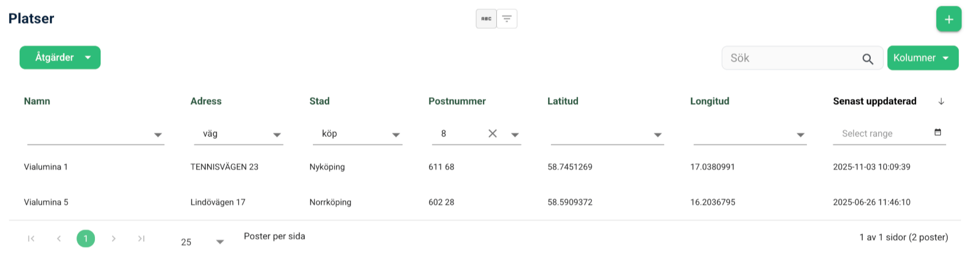Click the search magnifier icon
980x255 pixels.
click(868, 59)
